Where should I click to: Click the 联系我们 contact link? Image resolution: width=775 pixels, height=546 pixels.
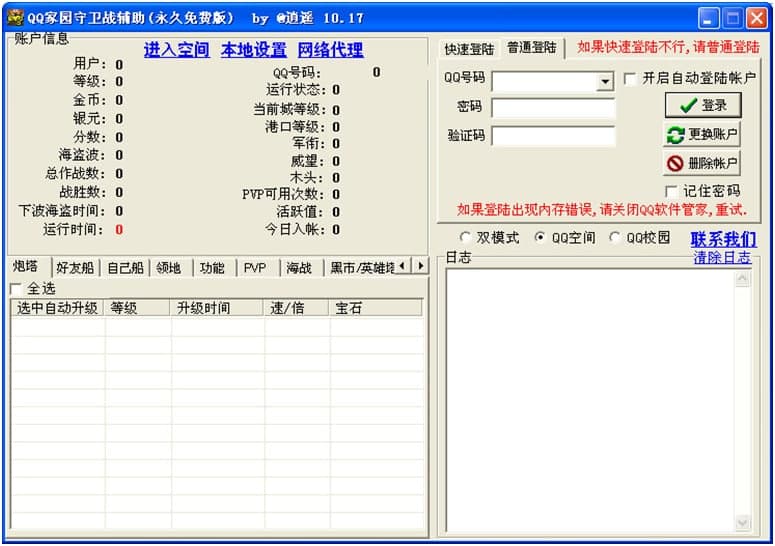(x=723, y=239)
